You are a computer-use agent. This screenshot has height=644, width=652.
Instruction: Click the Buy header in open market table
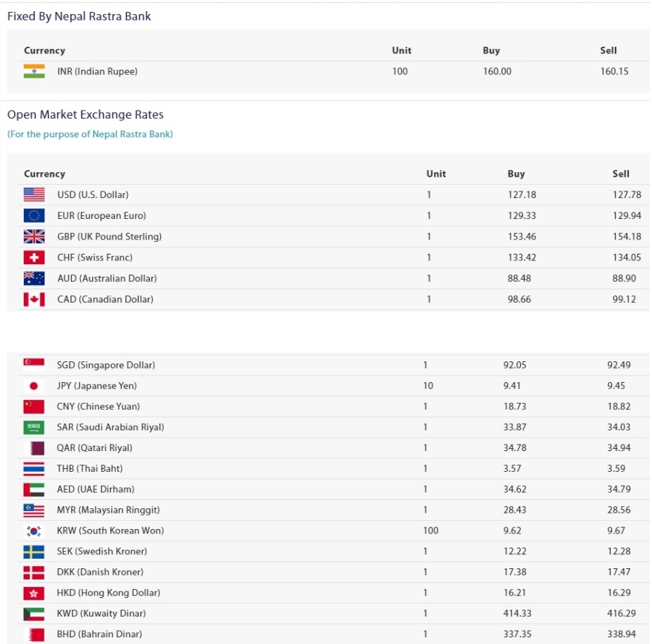click(x=516, y=174)
